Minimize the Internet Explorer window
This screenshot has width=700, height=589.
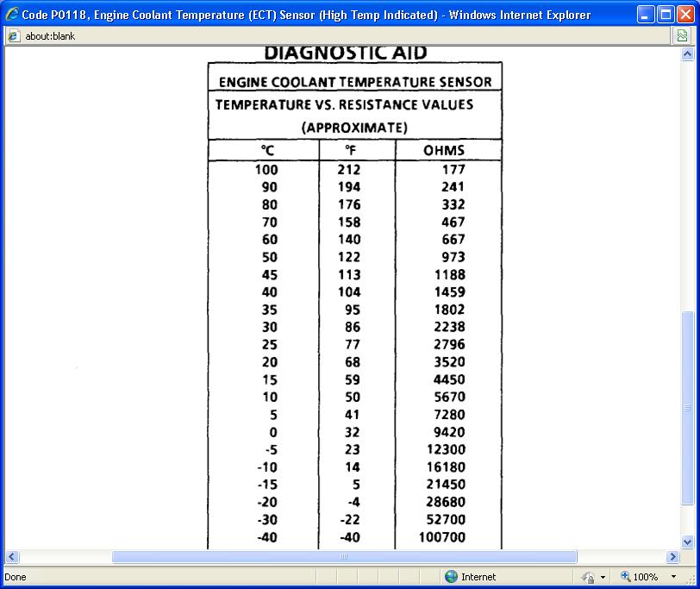[x=645, y=15]
